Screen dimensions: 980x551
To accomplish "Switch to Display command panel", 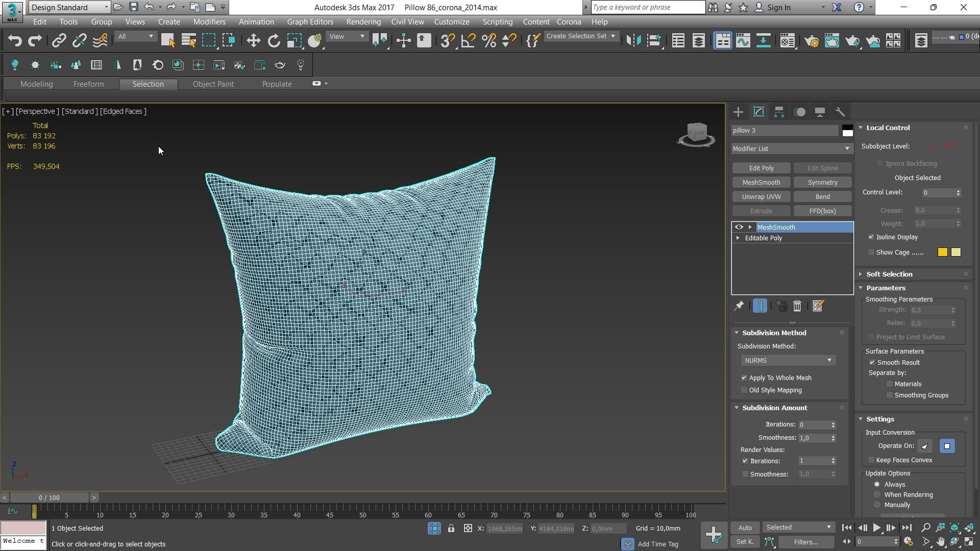I will pyautogui.click(x=820, y=112).
